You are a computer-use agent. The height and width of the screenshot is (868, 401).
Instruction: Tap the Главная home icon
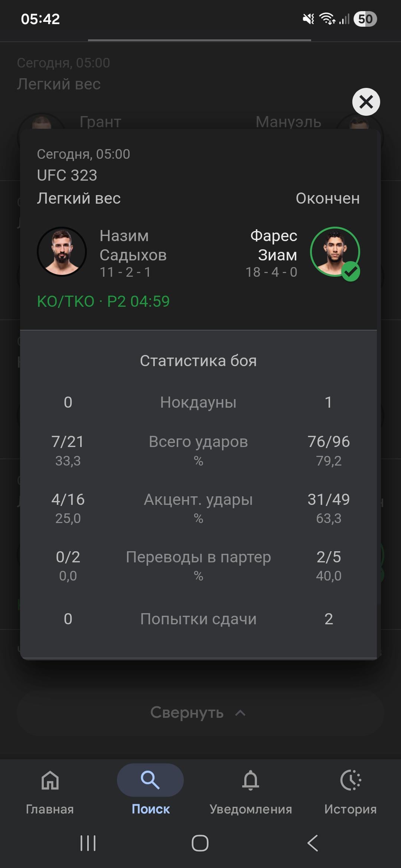(50, 780)
